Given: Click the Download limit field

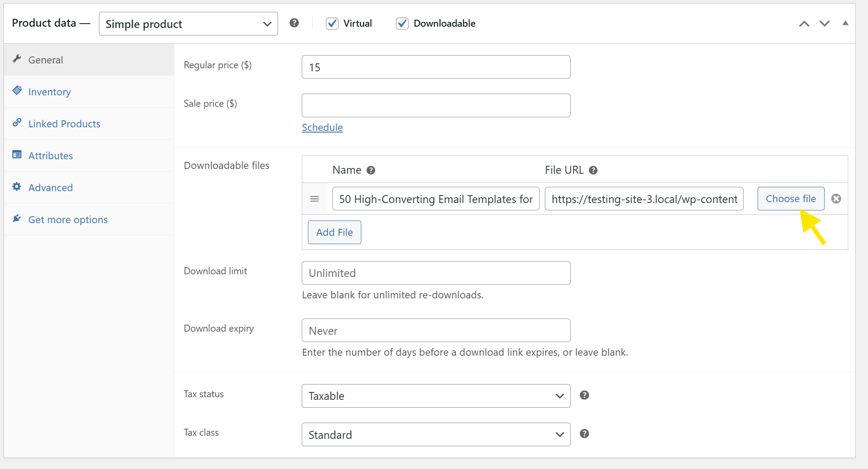Looking at the screenshot, I should [436, 273].
